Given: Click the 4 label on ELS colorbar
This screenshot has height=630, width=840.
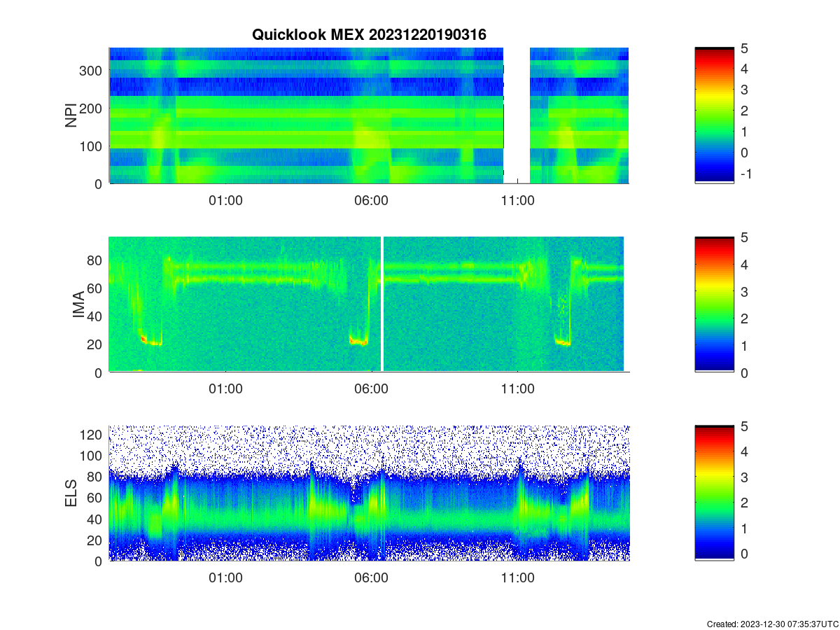Looking at the screenshot, I should 745,451.
